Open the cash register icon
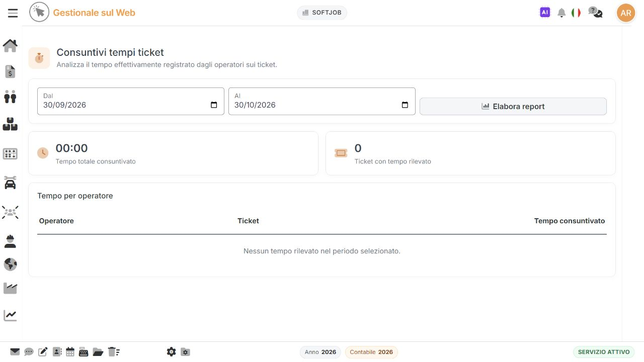Image resolution: width=644 pixels, height=362 pixels. point(84,352)
